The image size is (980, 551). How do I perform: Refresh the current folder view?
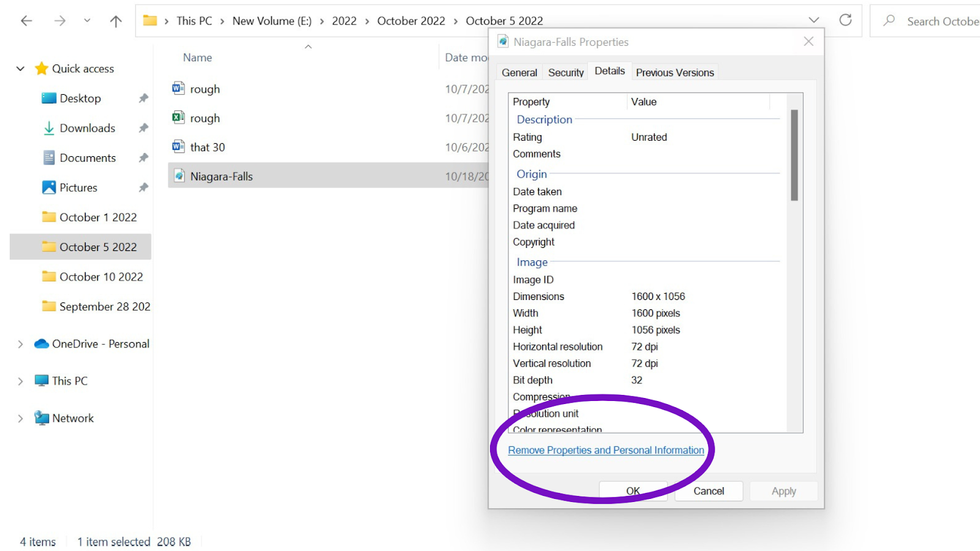point(846,20)
